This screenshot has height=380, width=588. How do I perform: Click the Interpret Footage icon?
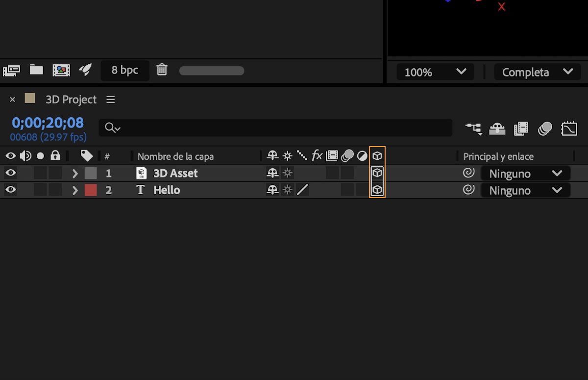pyautogui.click(x=11, y=70)
